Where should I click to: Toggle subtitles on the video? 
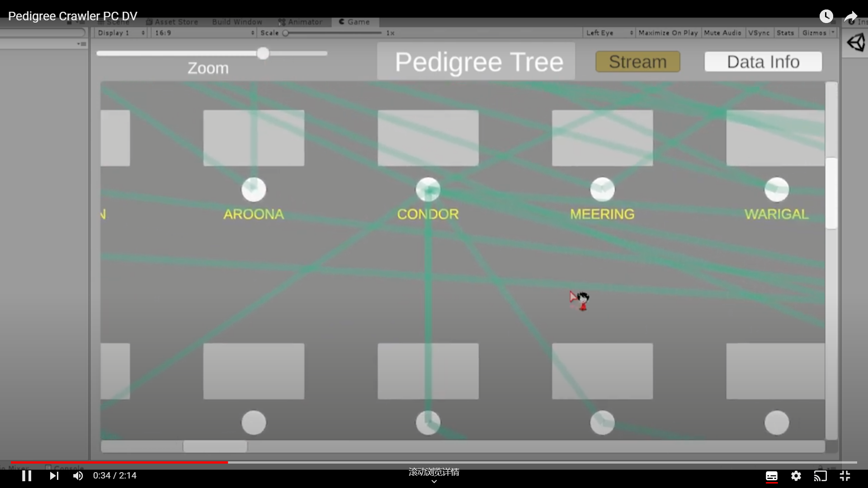point(772,476)
